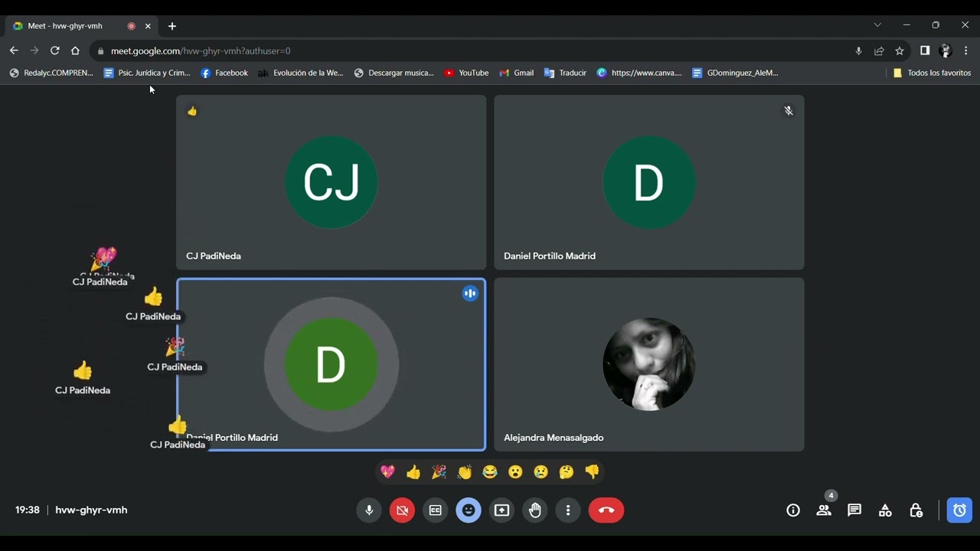Open meeting details info icon
Viewport: 980px width, 551px height.
pos(793,510)
